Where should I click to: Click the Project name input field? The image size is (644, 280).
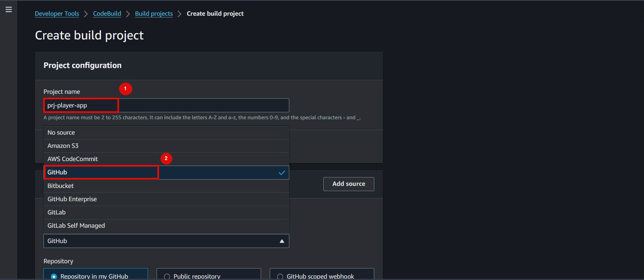[166, 105]
